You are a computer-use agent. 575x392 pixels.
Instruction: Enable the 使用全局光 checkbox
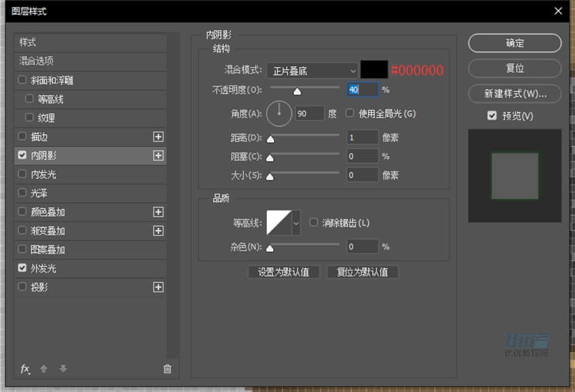349,113
